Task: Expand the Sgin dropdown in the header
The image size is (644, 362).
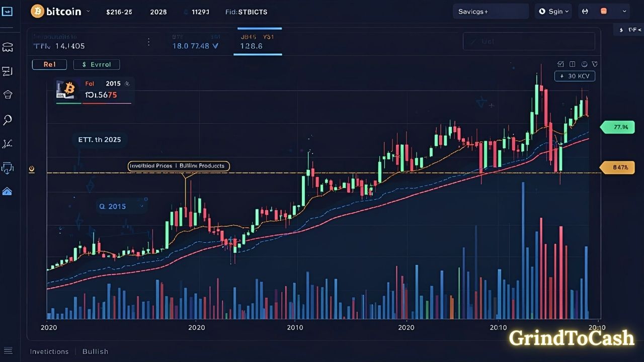Action: [x=553, y=11]
